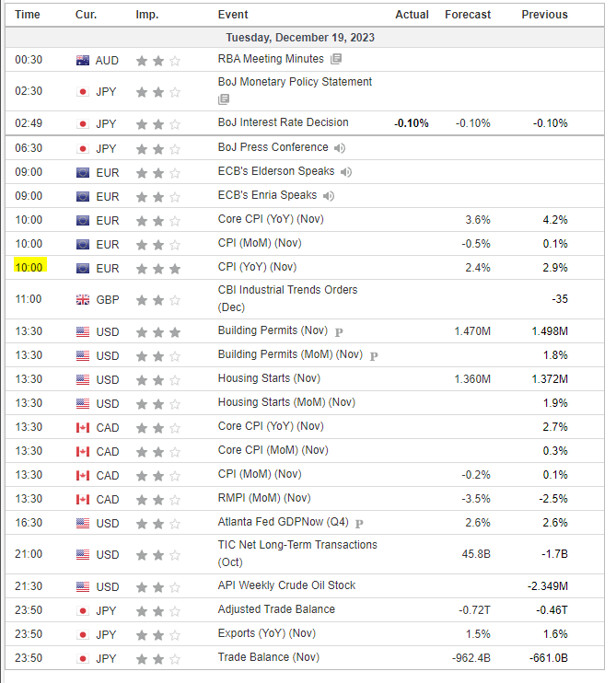Click the yellow-highlighted 10:00 time cell
The height and width of the screenshot is (683, 616).
tap(29, 267)
